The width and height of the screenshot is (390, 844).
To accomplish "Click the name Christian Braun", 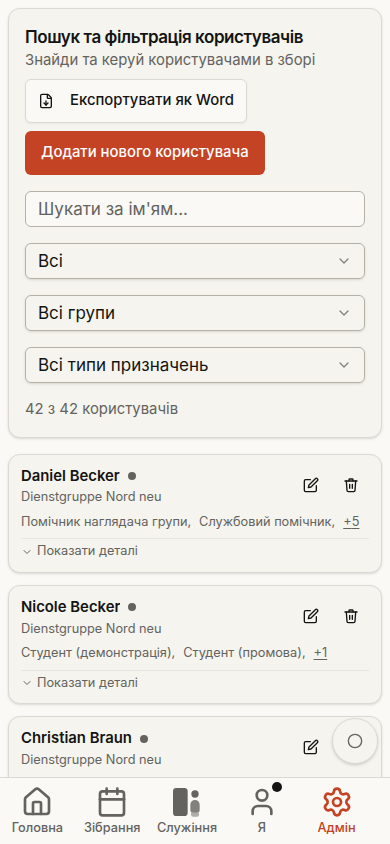I will click(76, 738).
